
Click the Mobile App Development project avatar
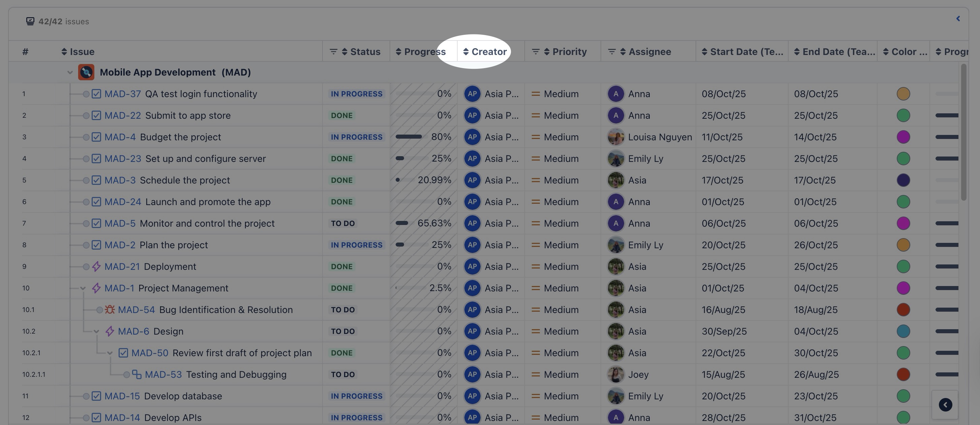click(86, 73)
